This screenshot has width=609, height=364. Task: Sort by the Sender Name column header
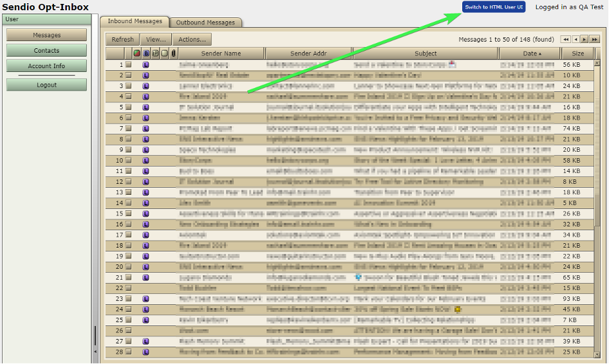coord(221,53)
